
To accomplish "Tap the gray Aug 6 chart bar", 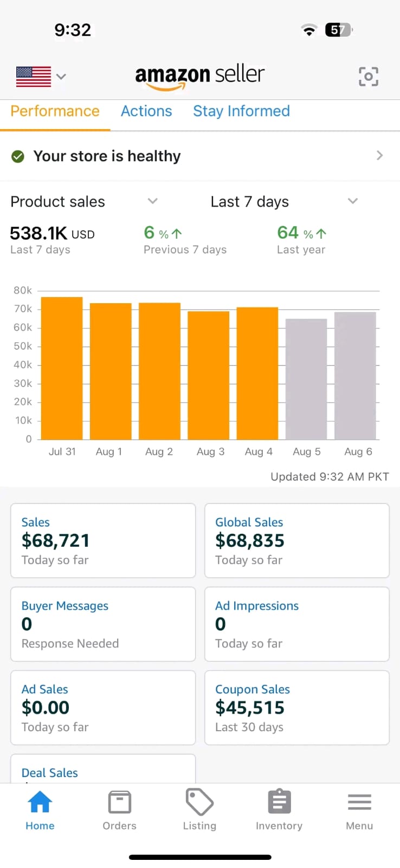I will click(x=355, y=375).
